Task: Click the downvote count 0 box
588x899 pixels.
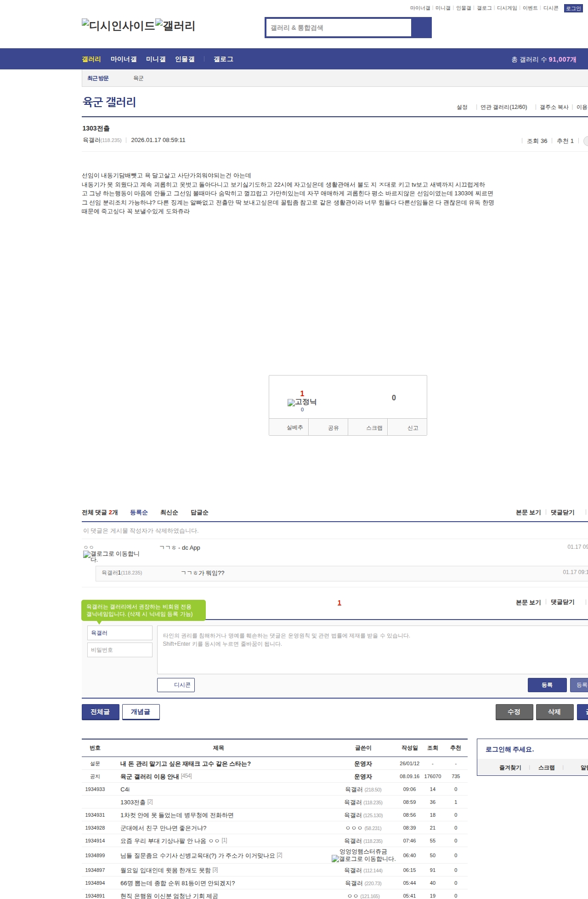Action: pos(394,398)
